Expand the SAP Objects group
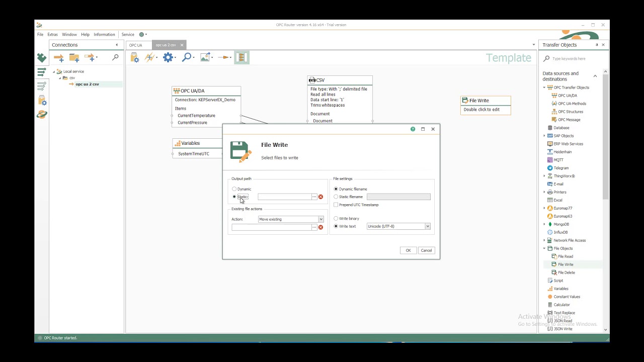Image resolution: width=644 pixels, height=362 pixels. 544,136
